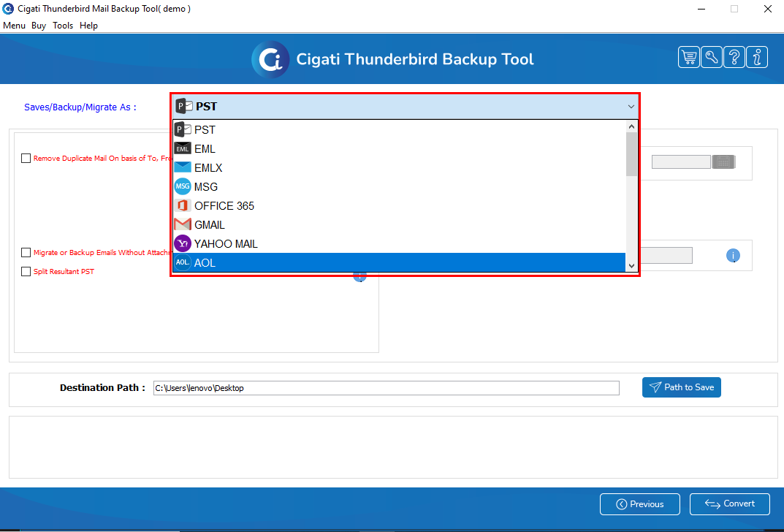Image resolution: width=784 pixels, height=532 pixels.
Task: Choose YAHOO MAIL from the format list
Action: click(x=399, y=243)
